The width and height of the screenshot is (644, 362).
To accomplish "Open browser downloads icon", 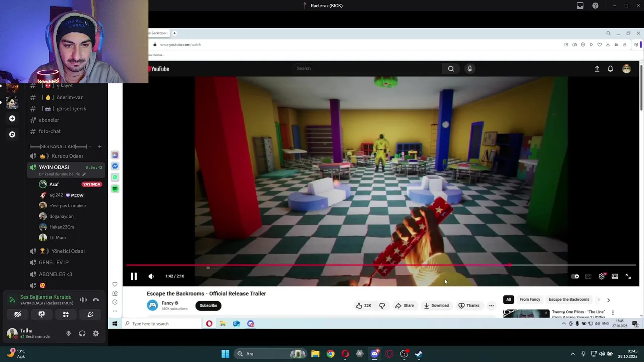I will [608, 45].
